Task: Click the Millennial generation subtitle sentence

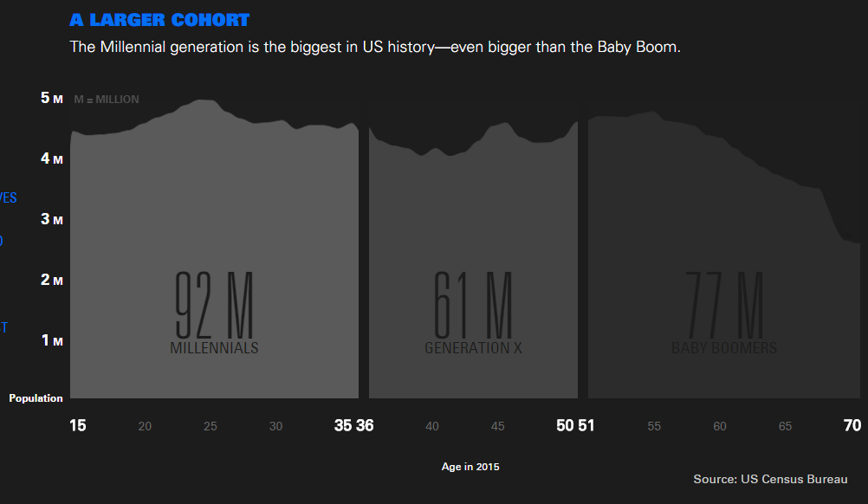Action: pyautogui.click(x=375, y=47)
